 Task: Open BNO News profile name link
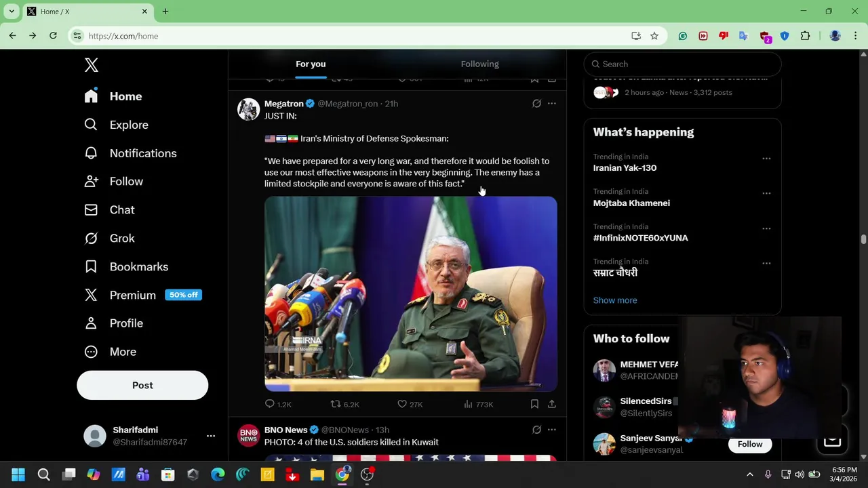click(285, 430)
